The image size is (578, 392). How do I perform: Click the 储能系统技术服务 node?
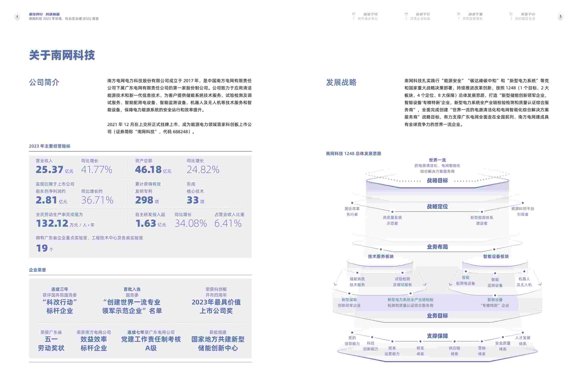click(x=357, y=282)
